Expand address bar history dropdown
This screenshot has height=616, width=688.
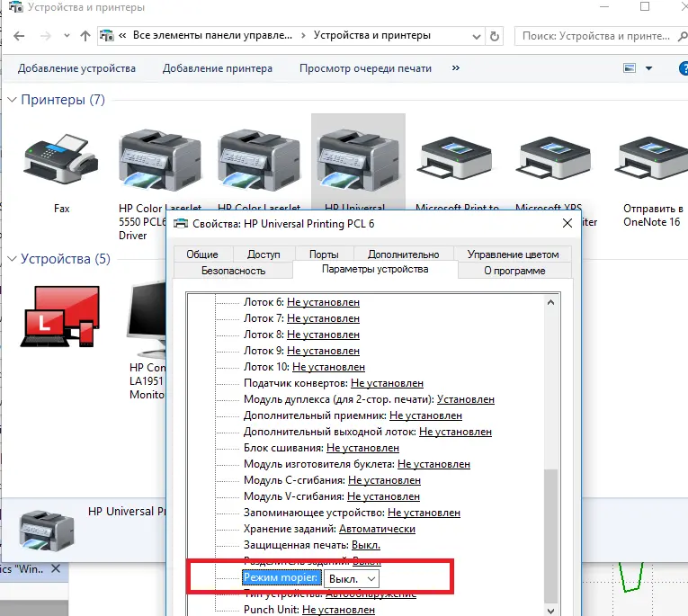pyautogui.click(x=476, y=37)
